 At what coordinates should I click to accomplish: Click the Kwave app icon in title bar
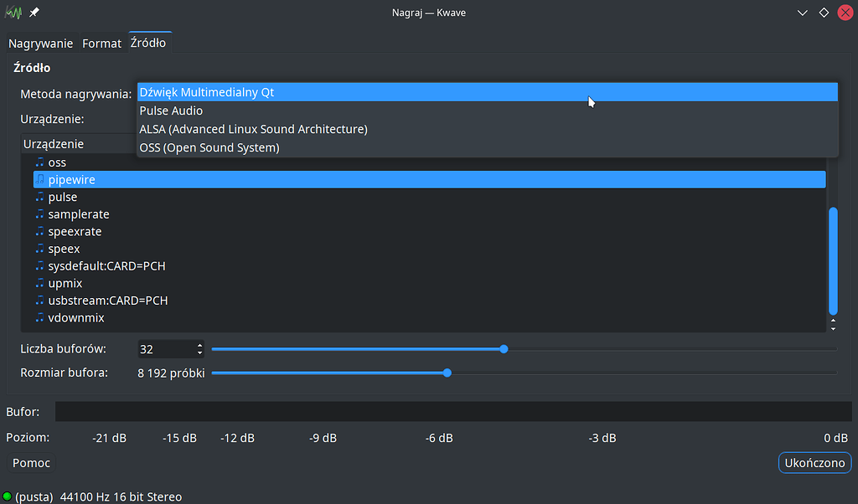(x=13, y=13)
